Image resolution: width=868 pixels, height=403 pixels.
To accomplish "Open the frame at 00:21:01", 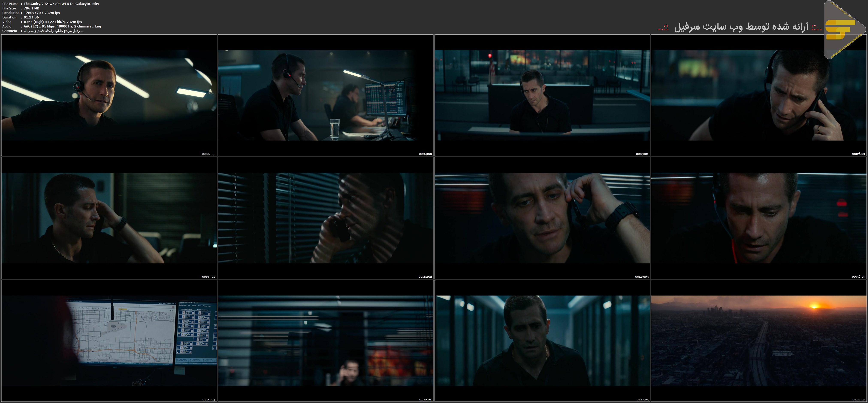I will [542, 95].
